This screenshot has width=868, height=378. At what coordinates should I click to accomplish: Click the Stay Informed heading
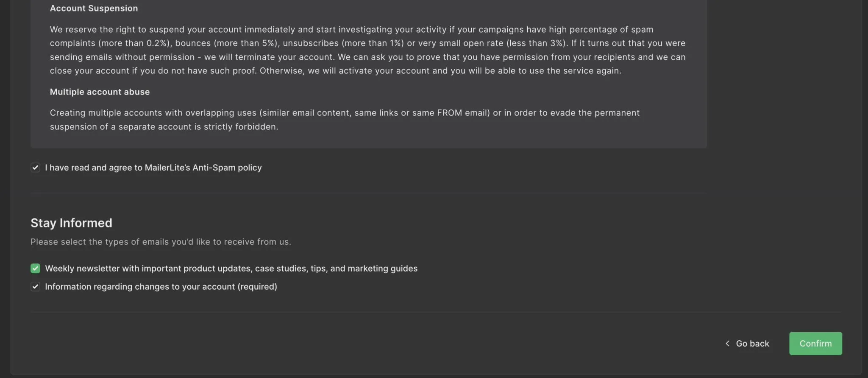71,223
